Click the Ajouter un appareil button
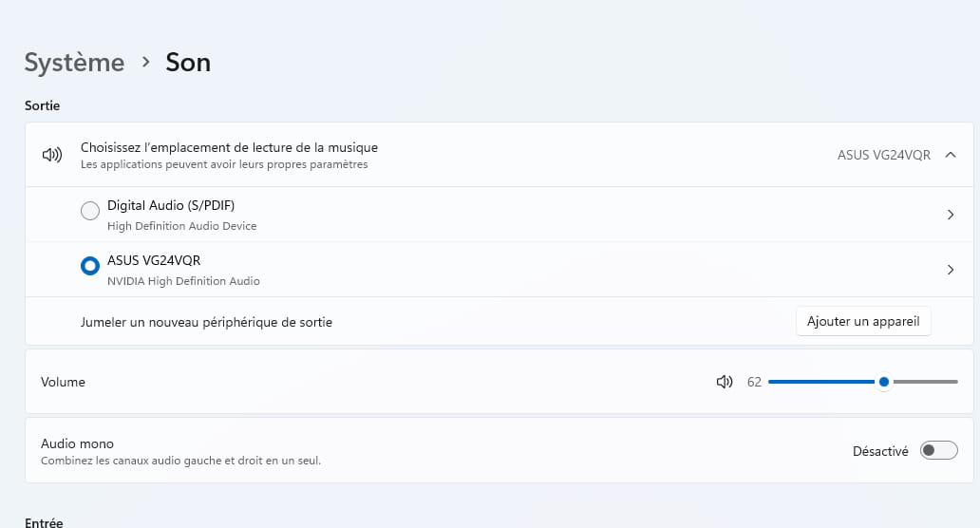980x528 pixels. click(x=863, y=321)
